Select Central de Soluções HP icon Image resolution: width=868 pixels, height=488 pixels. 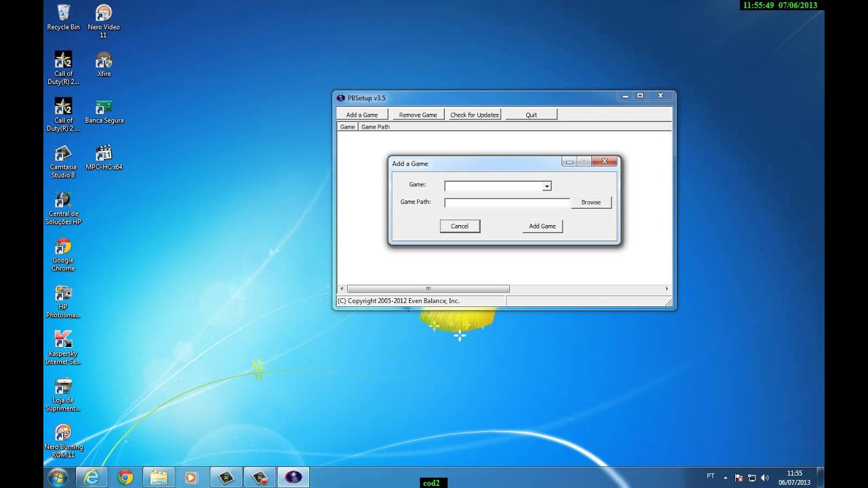[x=63, y=208]
